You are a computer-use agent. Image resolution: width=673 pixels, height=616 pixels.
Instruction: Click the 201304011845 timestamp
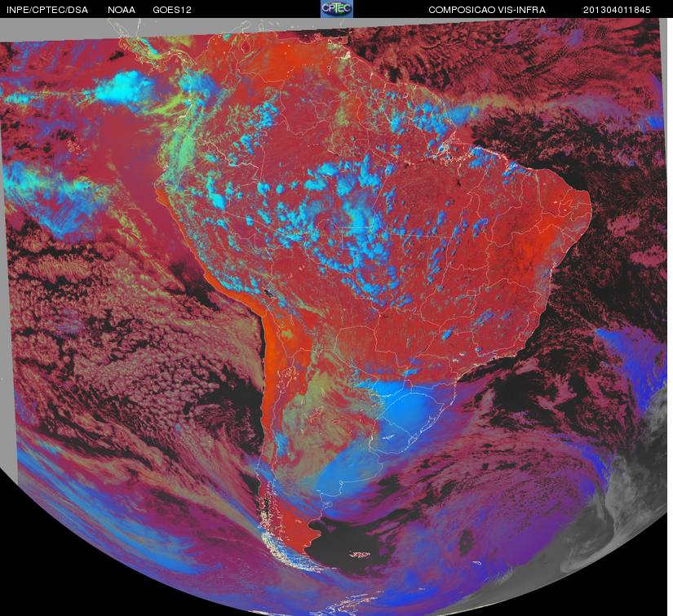click(617, 10)
